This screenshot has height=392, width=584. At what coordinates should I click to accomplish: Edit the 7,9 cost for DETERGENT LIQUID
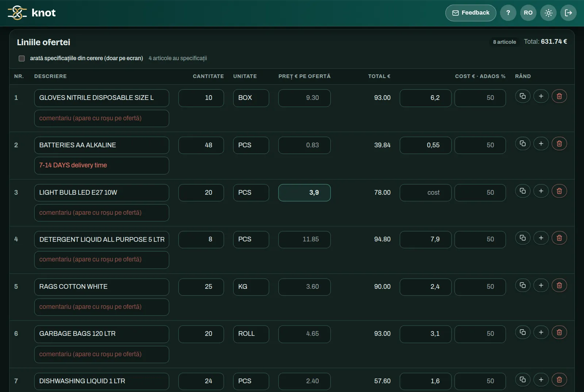click(x=426, y=240)
